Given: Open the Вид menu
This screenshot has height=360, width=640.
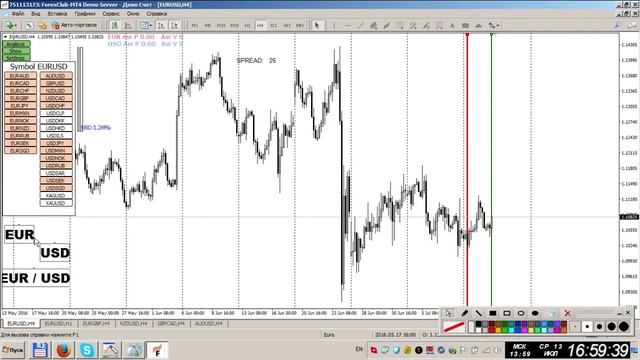Looking at the screenshot, I should (x=36, y=13).
